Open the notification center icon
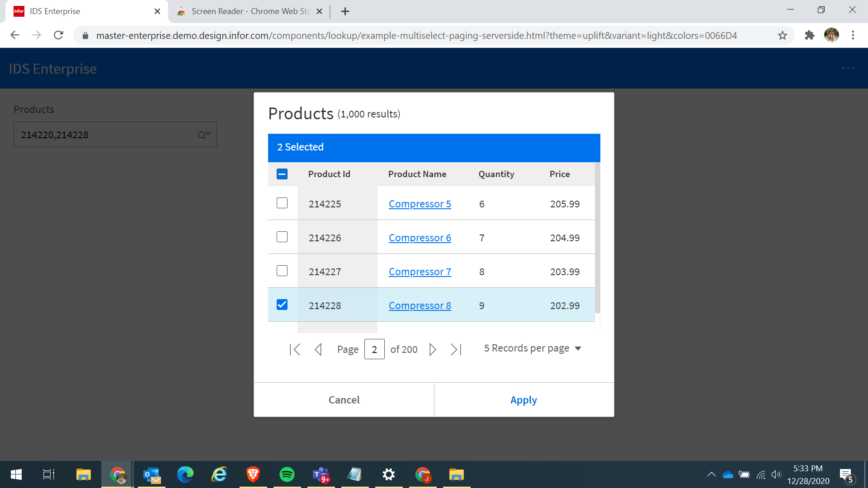This screenshot has width=868, height=488. click(x=847, y=475)
